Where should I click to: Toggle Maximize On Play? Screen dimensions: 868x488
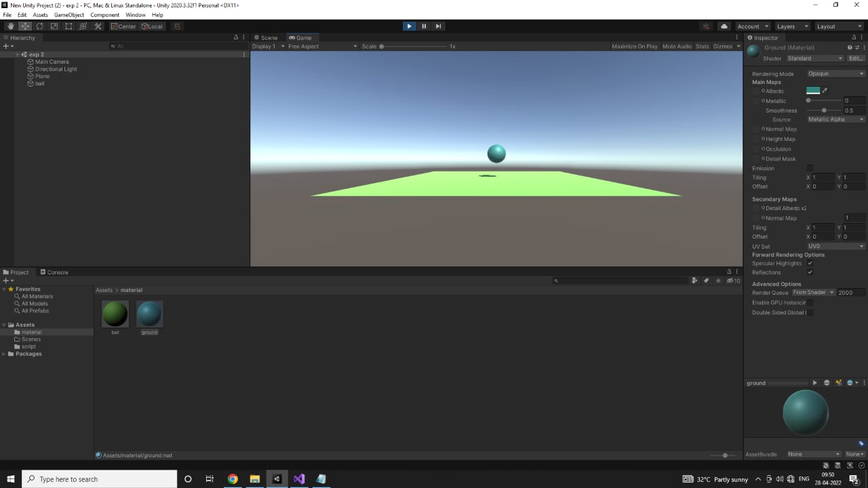[634, 46]
